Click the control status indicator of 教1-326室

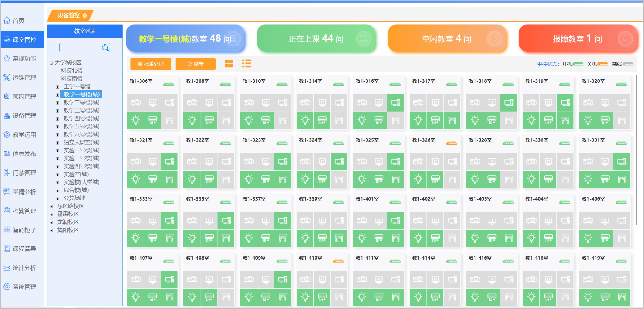451,143
